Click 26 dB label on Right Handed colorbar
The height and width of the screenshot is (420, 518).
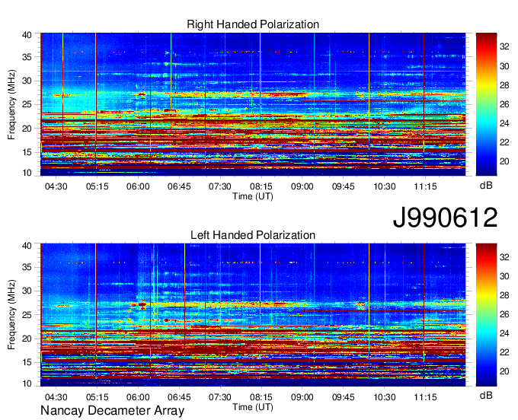(x=504, y=104)
